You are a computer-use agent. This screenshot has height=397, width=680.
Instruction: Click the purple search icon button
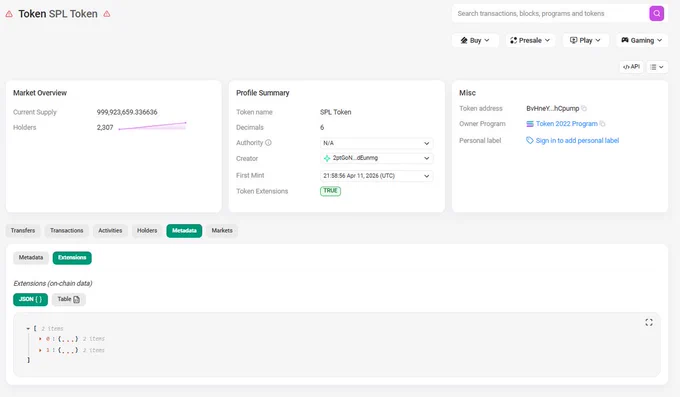tap(657, 13)
